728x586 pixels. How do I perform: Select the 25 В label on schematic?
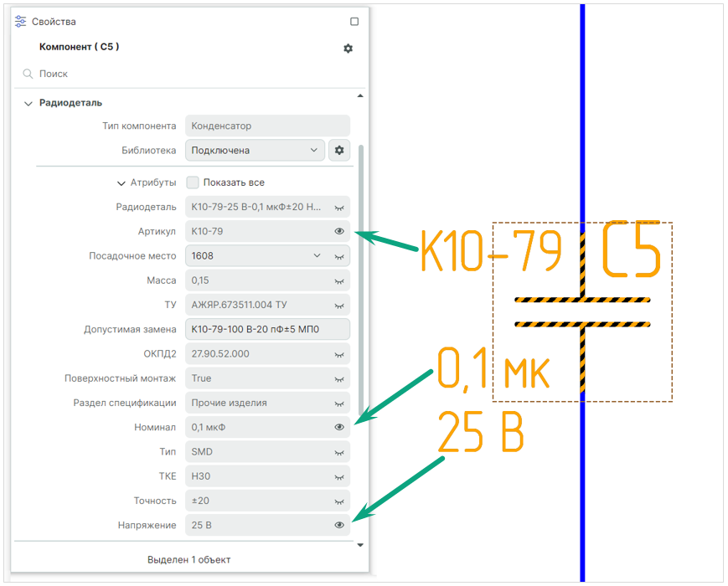click(x=481, y=431)
